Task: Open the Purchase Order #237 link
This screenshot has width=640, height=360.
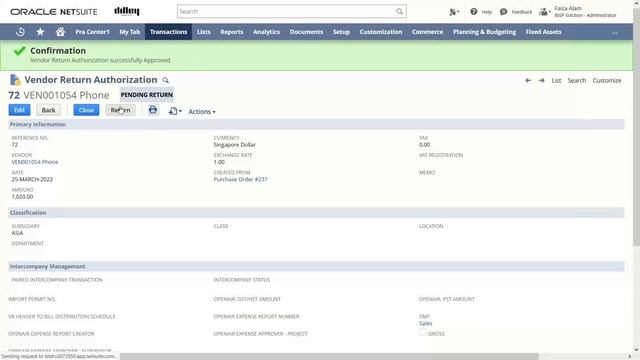Action: (240, 179)
